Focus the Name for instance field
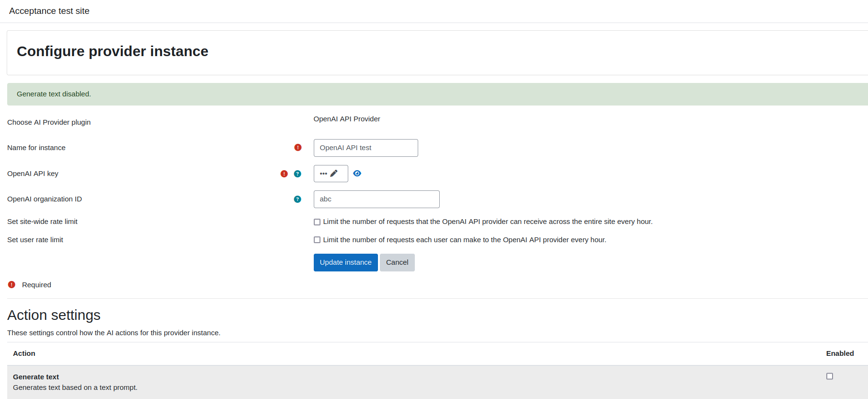Viewport: 868px width, 399px height. coord(366,148)
